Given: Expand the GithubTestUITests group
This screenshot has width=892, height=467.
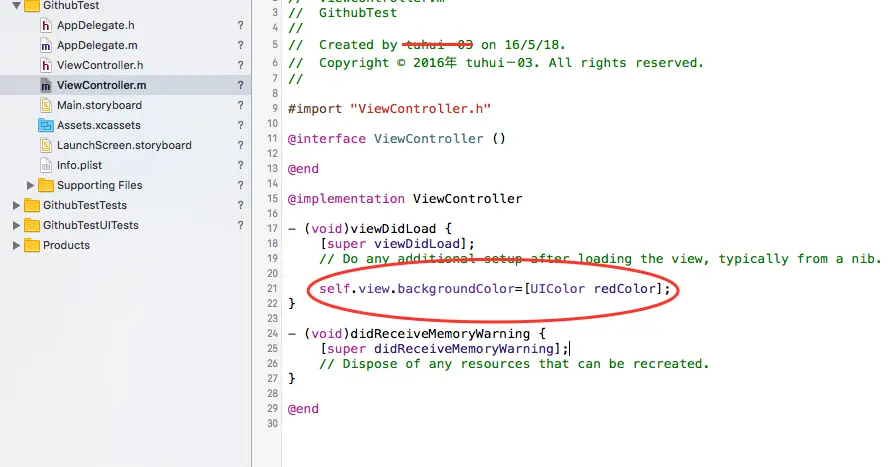Looking at the screenshot, I should (x=16, y=225).
